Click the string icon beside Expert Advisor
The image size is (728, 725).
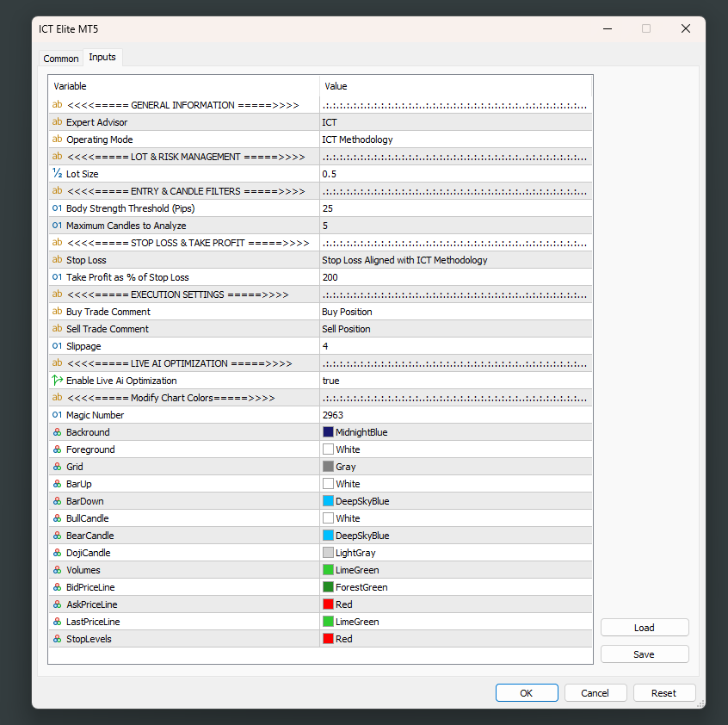tap(57, 121)
